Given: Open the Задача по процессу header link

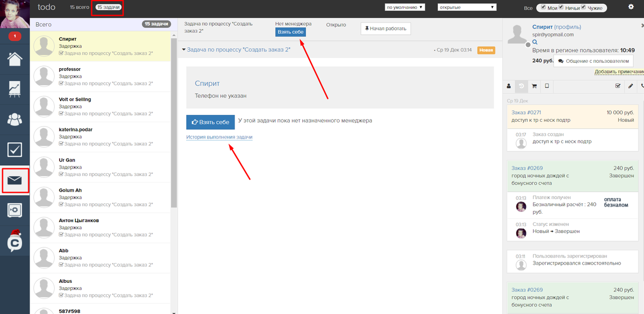Looking at the screenshot, I should [239, 50].
